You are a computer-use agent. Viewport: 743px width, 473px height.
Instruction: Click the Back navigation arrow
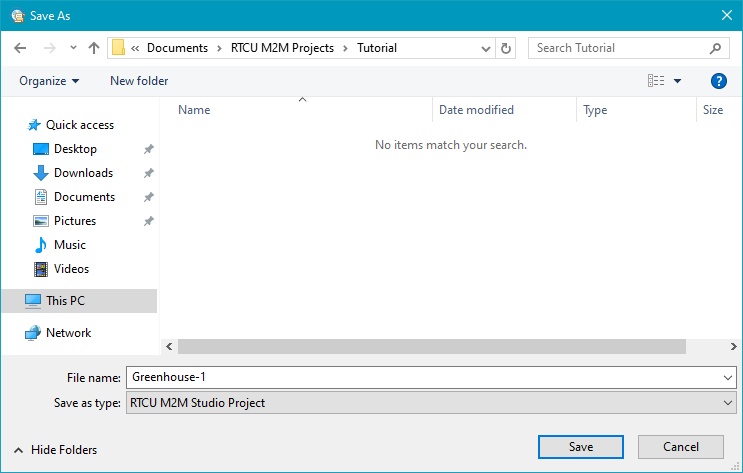click(x=20, y=48)
